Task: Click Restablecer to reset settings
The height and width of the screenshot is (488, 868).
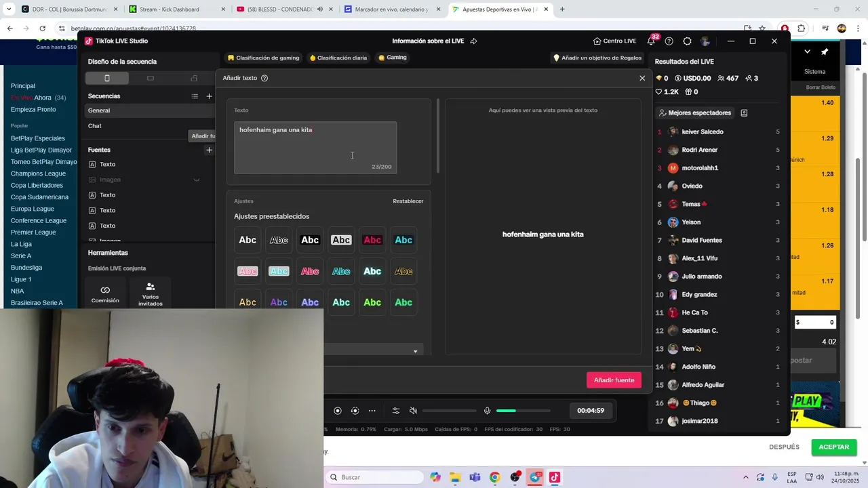Action: tap(408, 201)
